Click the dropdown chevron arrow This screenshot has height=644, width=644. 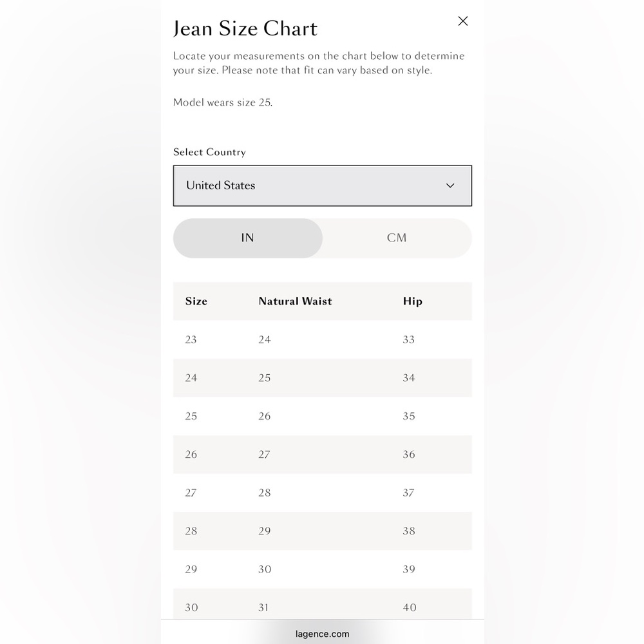click(x=450, y=185)
